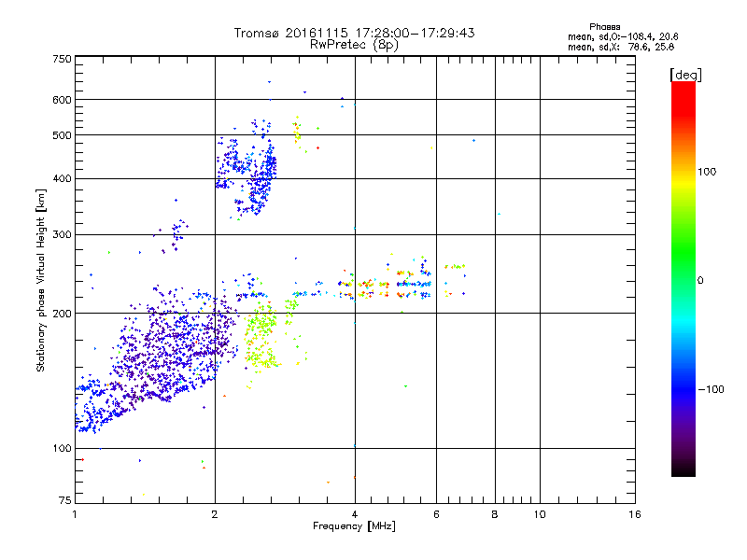Click the 'Stationary phase Virtual Height [km]' axis title

41,281
